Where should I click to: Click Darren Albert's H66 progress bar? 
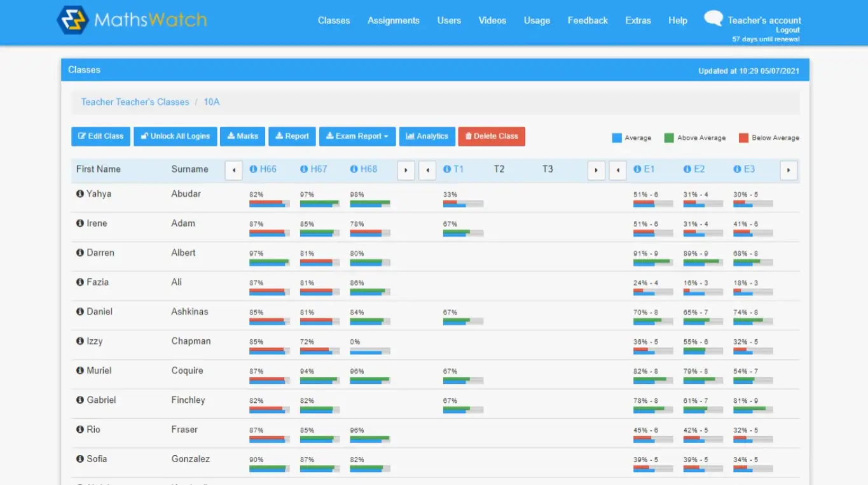[268, 262]
